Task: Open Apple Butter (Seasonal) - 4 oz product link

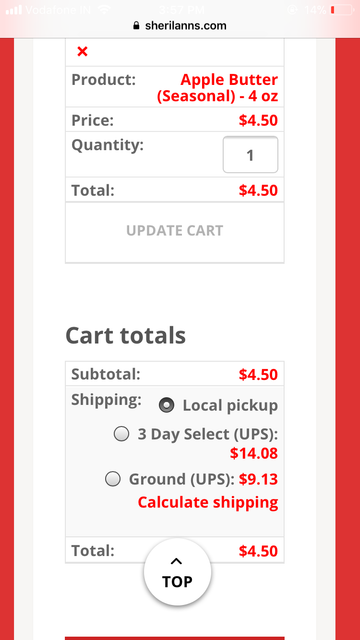Action: click(x=218, y=88)
